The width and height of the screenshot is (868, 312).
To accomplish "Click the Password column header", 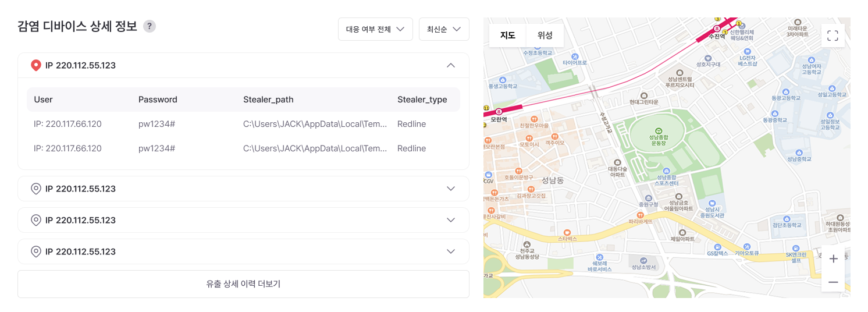I will 158,100.
